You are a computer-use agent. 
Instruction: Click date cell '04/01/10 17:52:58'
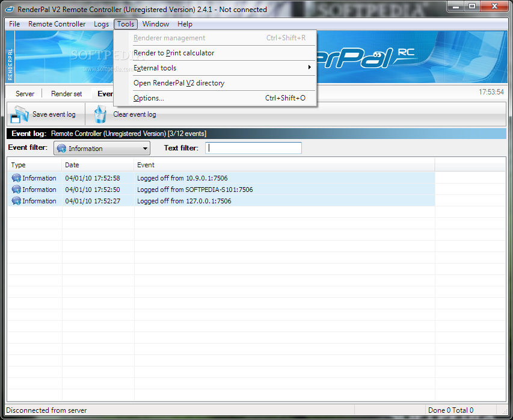[x=93, y=178]
